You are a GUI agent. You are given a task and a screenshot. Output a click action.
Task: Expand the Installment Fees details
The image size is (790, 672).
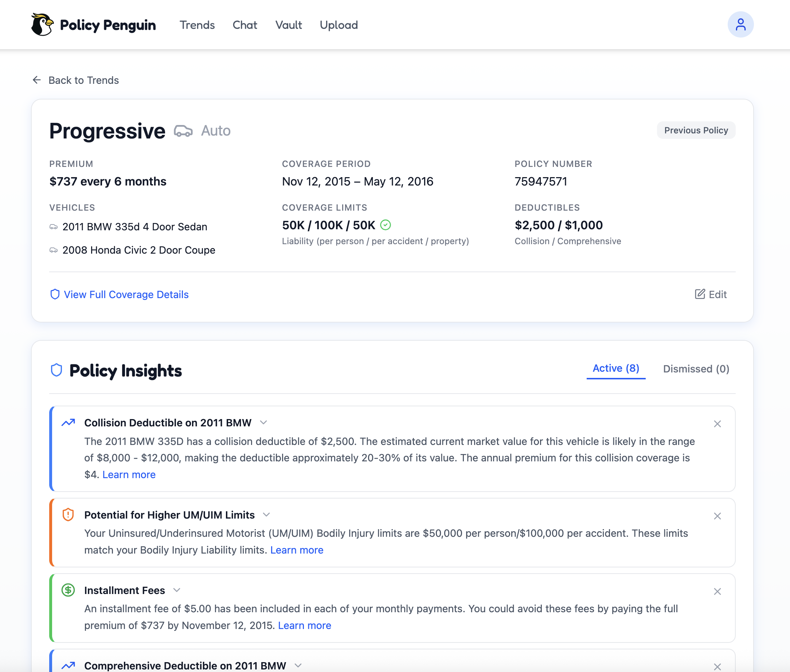pyautogui.click(x=177, y=590)
